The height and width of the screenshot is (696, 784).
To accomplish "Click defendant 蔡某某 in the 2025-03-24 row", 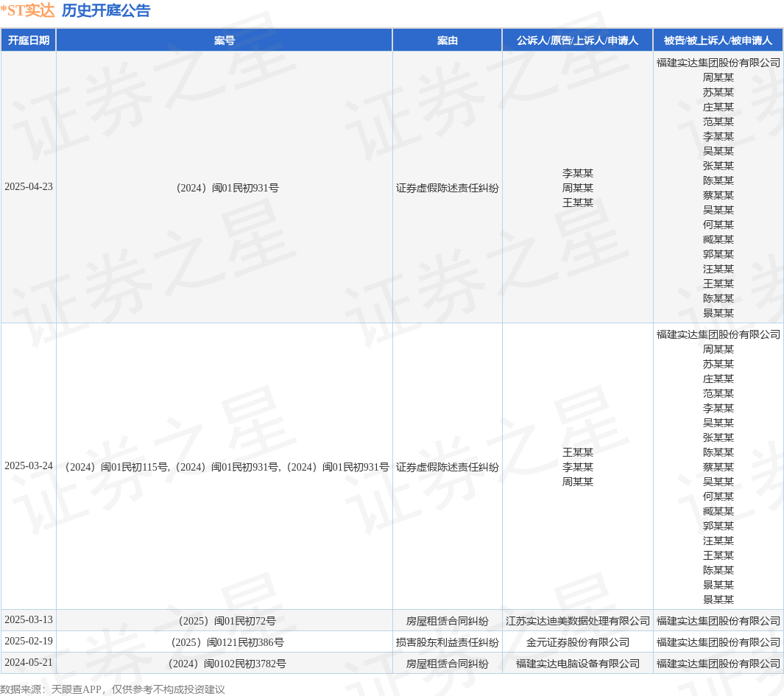I will coord(718,467).
